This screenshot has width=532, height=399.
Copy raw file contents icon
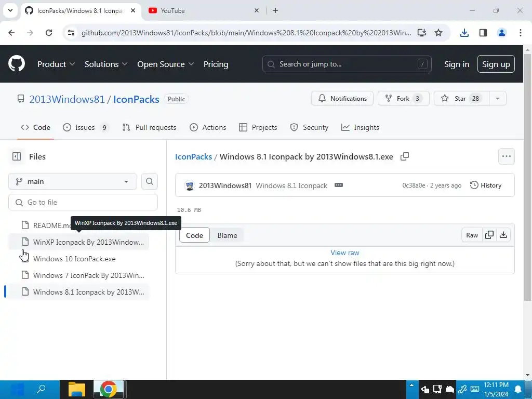[x=489, y=235]
